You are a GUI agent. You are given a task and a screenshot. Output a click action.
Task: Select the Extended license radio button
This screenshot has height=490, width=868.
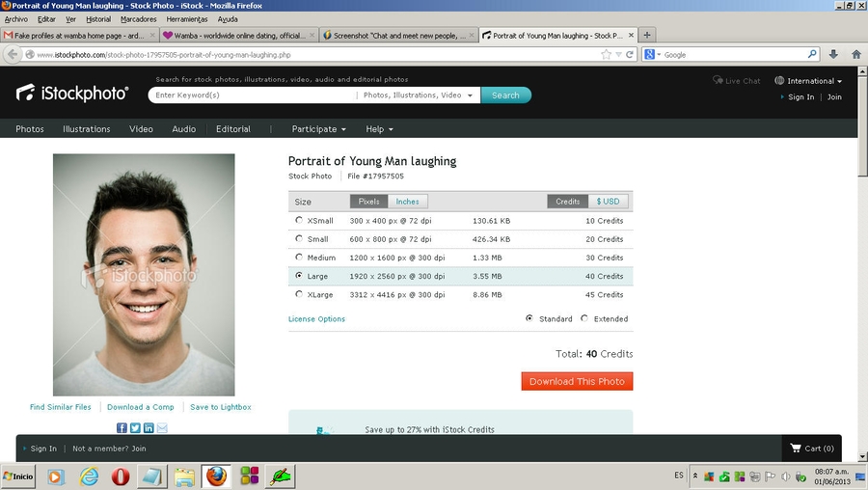tap(584, 319)
